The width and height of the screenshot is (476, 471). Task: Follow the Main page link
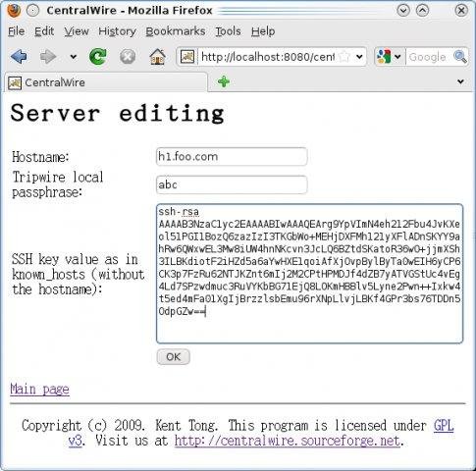39,390
